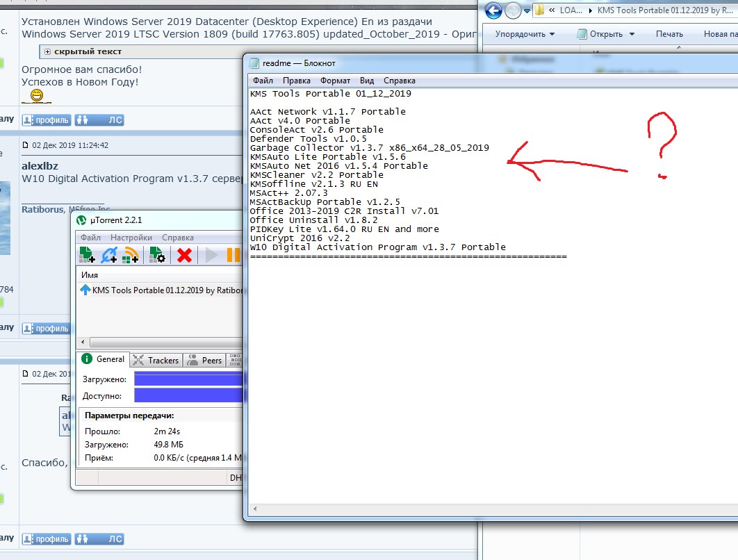738x560 pixels.
Task: Click Create New Torrent gear icon
Action: (x=157, y=254)
